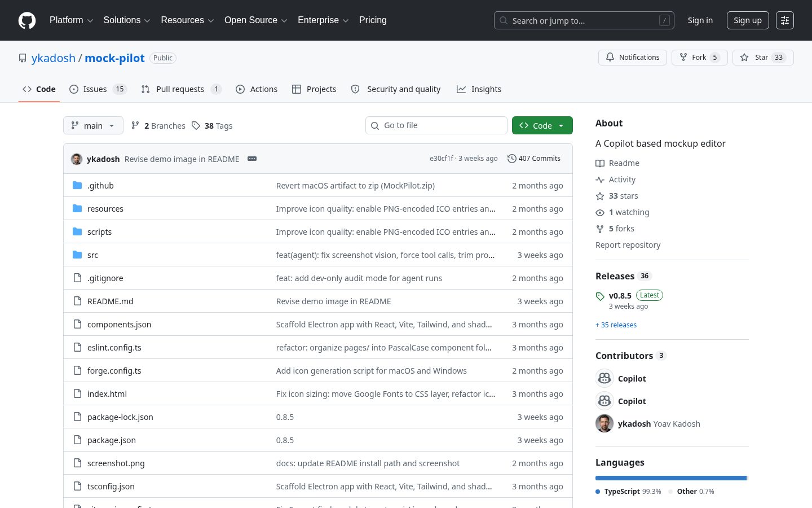Click the resources folder icon

tap(77, 208)
